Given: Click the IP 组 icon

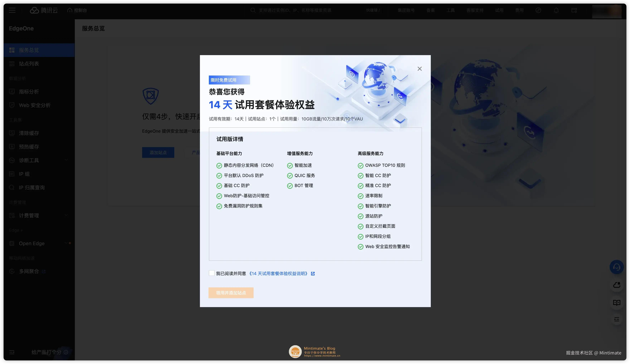Looking at the screenshot, I should point(12,174).
